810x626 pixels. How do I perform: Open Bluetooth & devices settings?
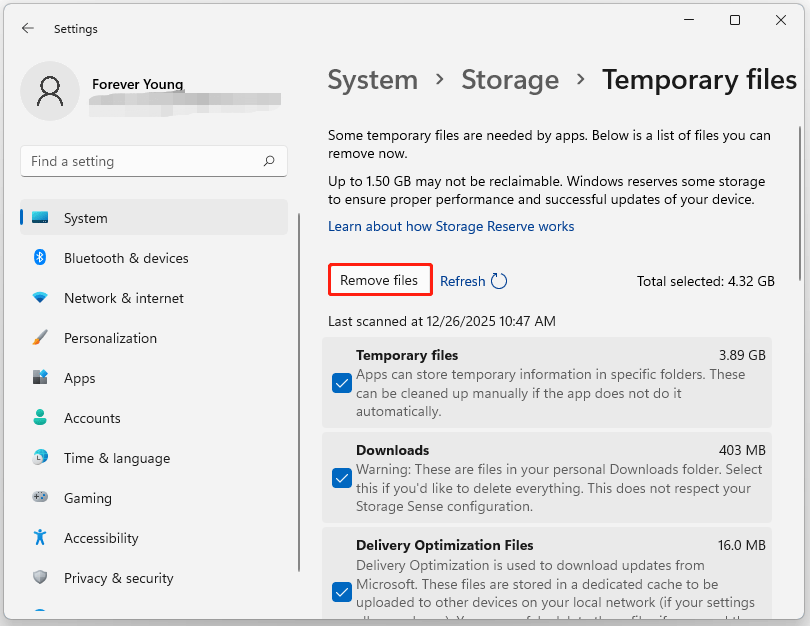pyautogui.click(x=40, y=257)
